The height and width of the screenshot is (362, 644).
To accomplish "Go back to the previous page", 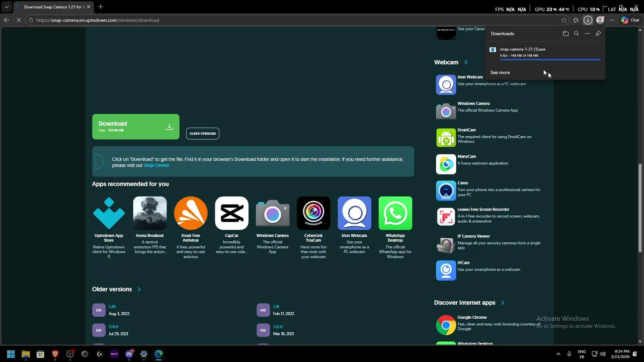I will click(x=7, y=20).
